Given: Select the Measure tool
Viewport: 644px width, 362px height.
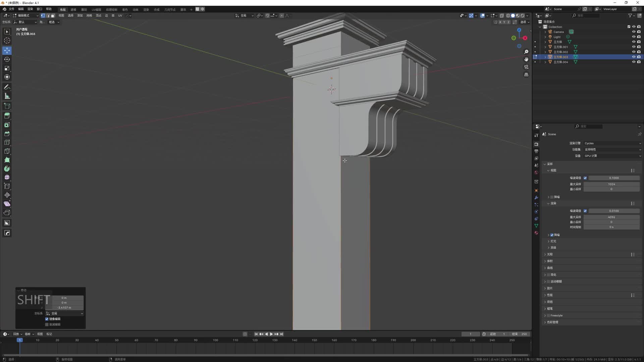Looking at the screenshot, I should (x=7, y=97).
